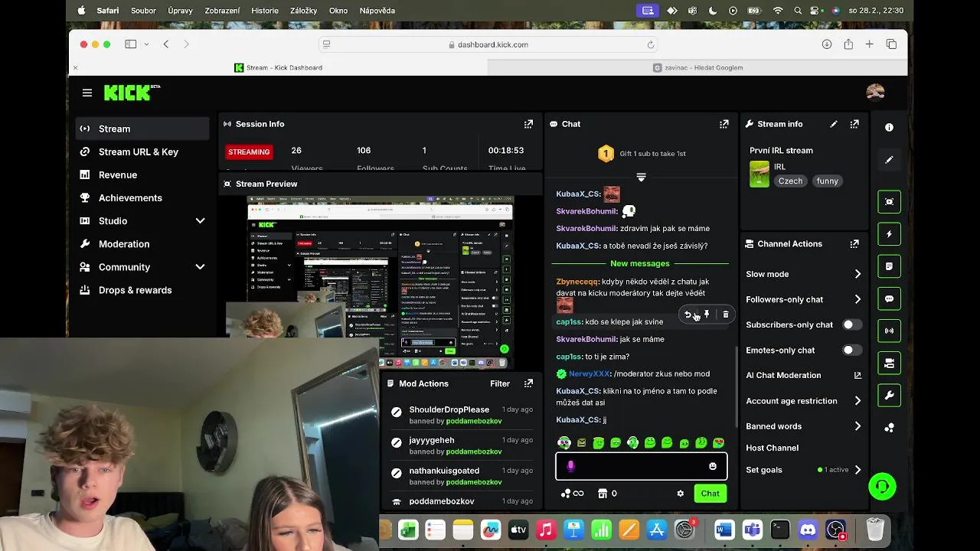This screenshot has width=980, height=551.
Task: Open the user avatar in top right
Action: click(875, 93)
